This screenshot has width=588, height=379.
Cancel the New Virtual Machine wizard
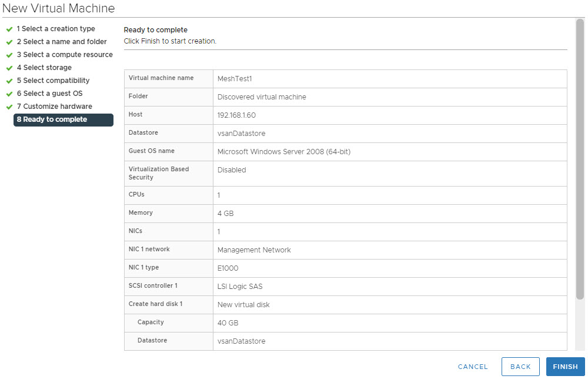coord(473,367)
